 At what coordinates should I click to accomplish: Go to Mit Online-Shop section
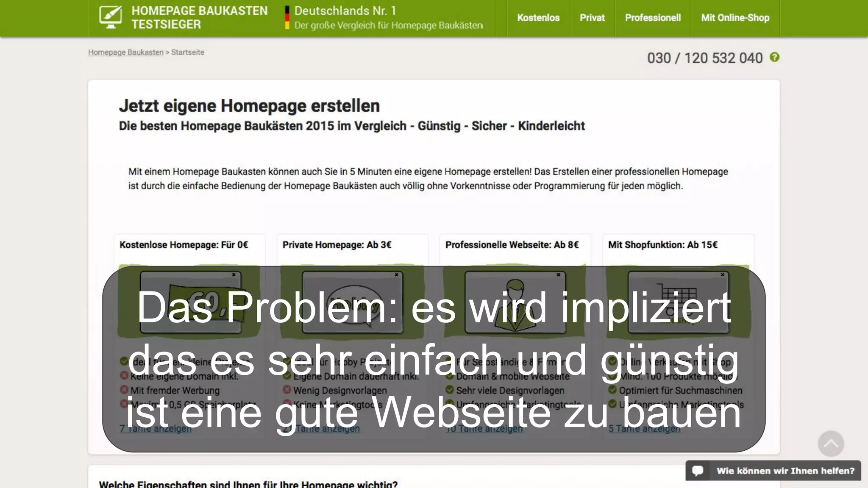point(735,18)
